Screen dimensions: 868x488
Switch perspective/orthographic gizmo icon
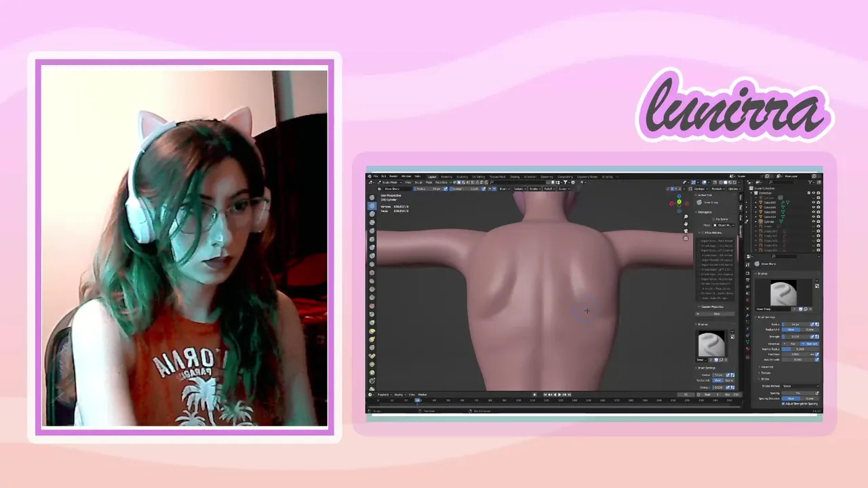click(x=686, y=238)
